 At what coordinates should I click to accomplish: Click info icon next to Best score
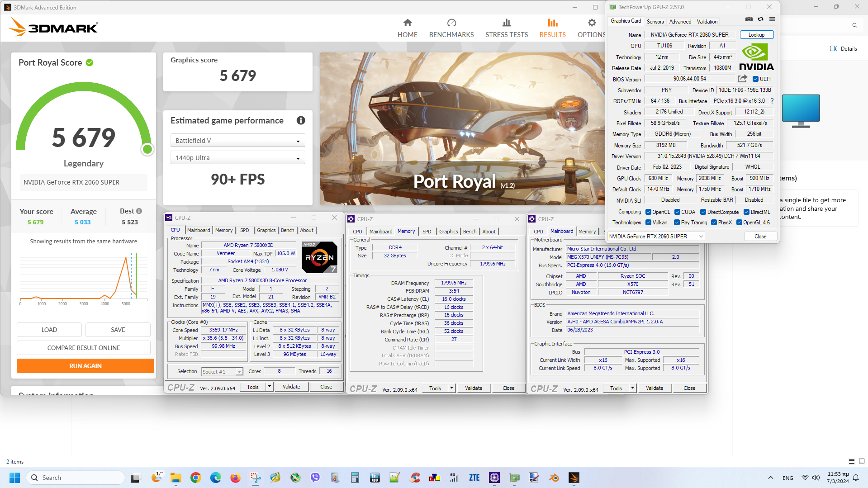pos(139,211)
